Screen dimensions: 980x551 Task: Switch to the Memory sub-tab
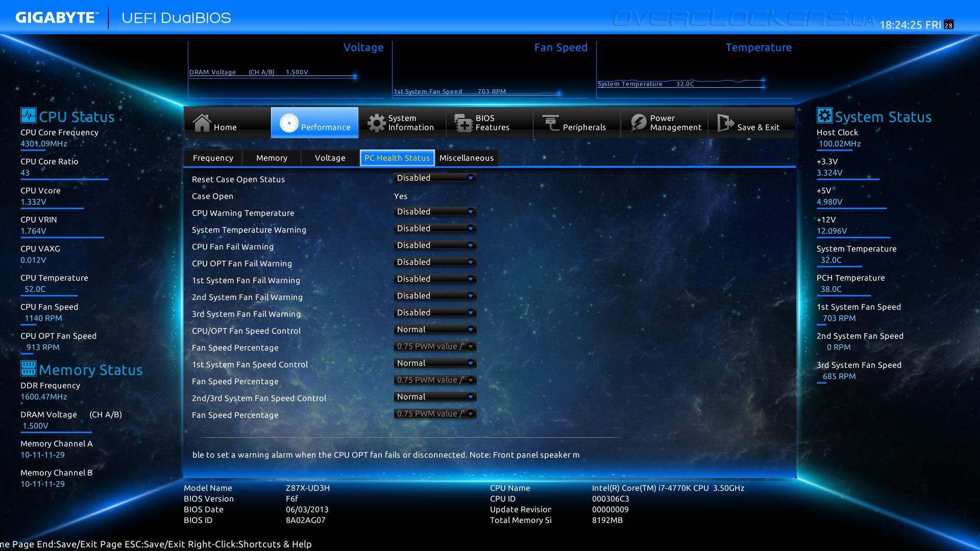(x=272, y=158)
